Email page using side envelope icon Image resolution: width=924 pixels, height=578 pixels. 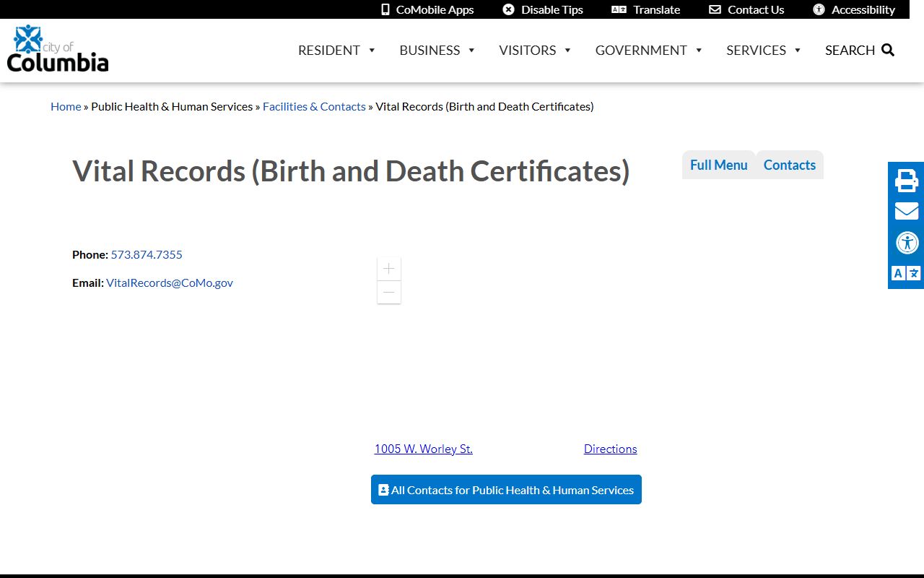[907, 211]
